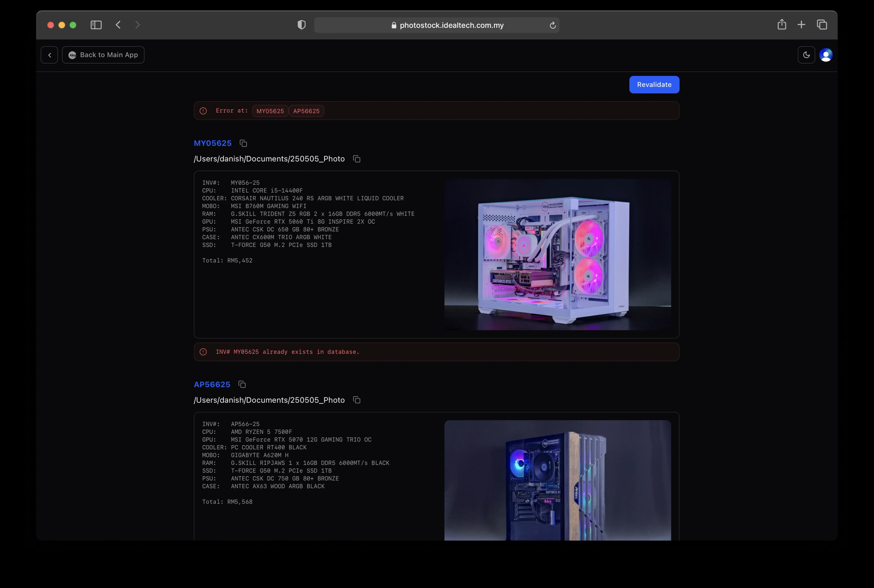Open the privacy shield report
Viewport: 874px width, 588px height.
point(301,25)
